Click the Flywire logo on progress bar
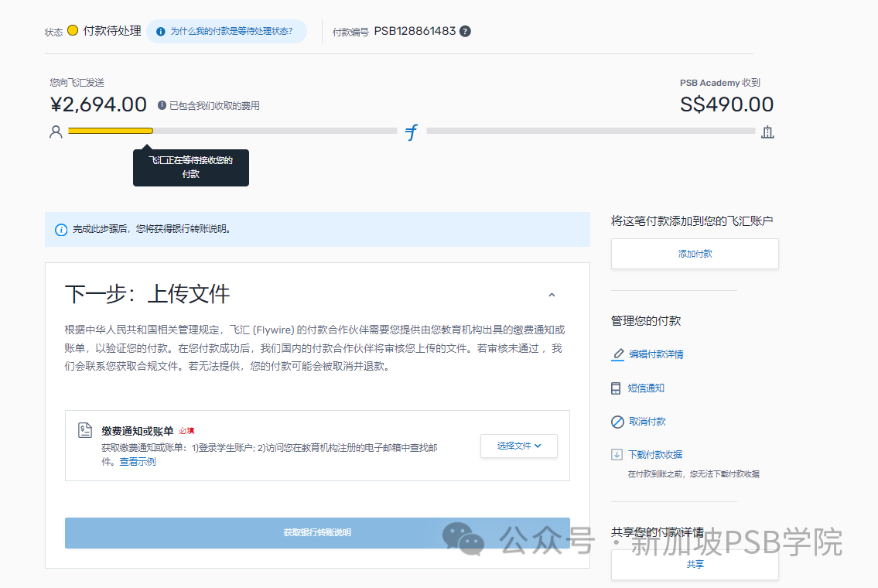This screenshot has width=878, height=588. tap(412, 132)
